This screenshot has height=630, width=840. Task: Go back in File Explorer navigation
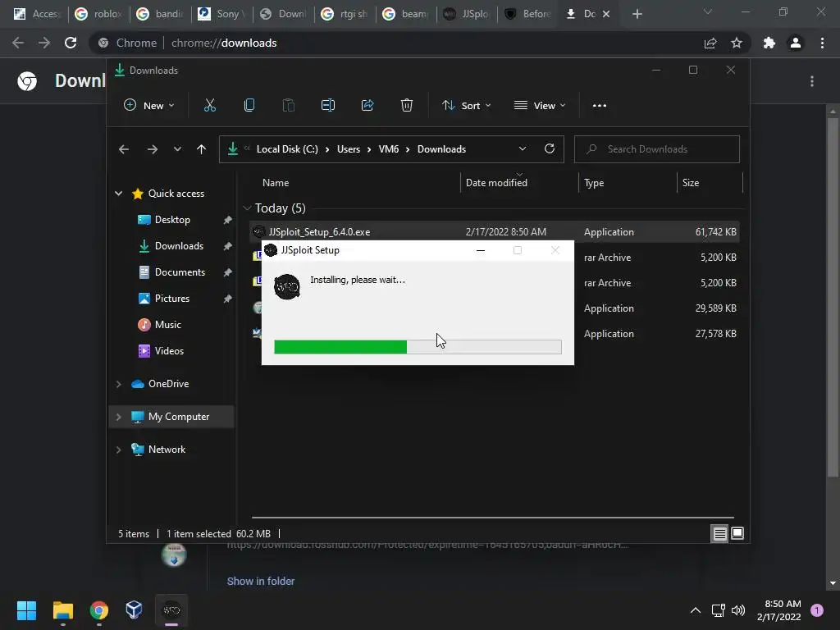pos(124,149)
